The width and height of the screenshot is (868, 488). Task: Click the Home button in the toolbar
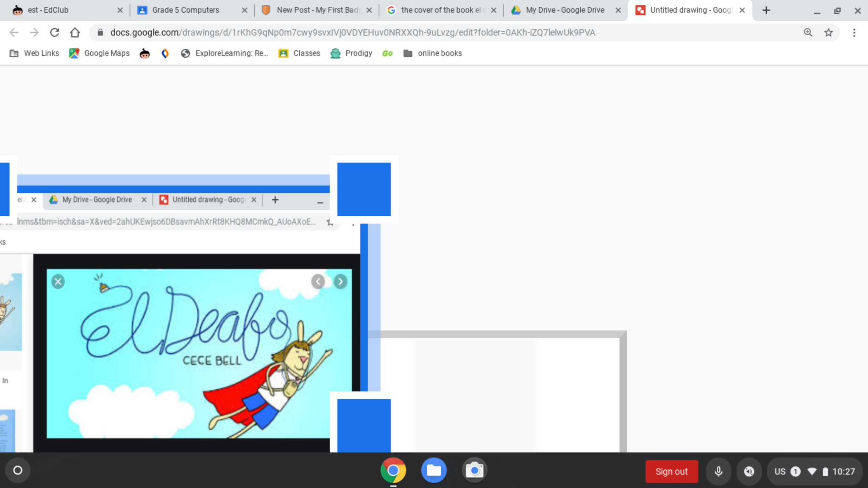(x=75, y=33)
